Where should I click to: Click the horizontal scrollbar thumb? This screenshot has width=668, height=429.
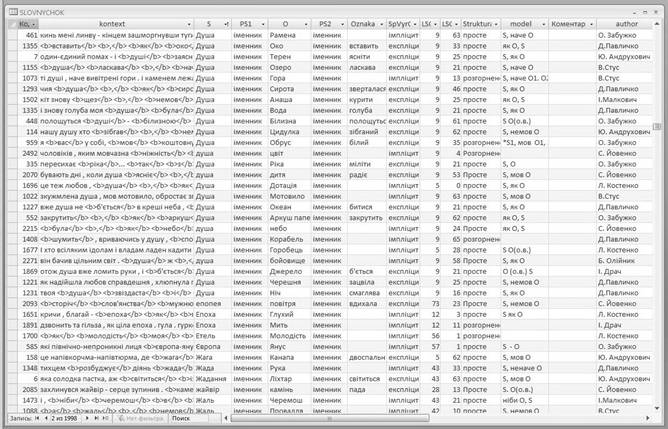click(x=329, y=418)
